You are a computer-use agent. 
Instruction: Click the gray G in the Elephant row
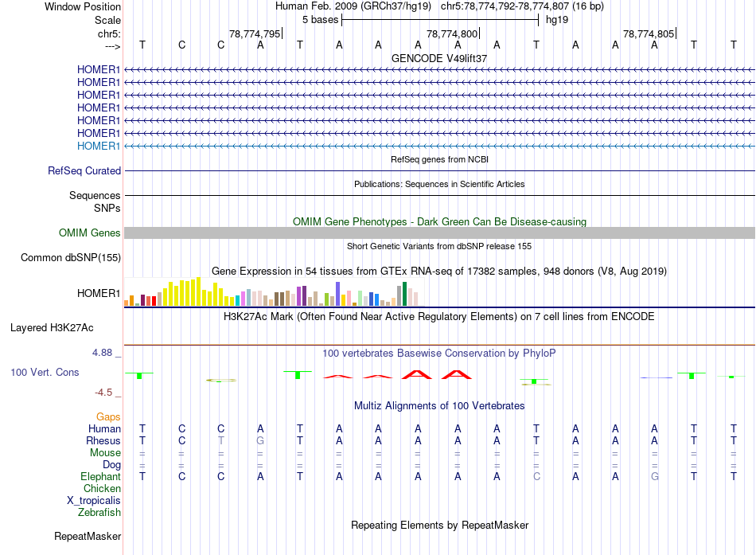pyautogui.click(x=654, y=476)
